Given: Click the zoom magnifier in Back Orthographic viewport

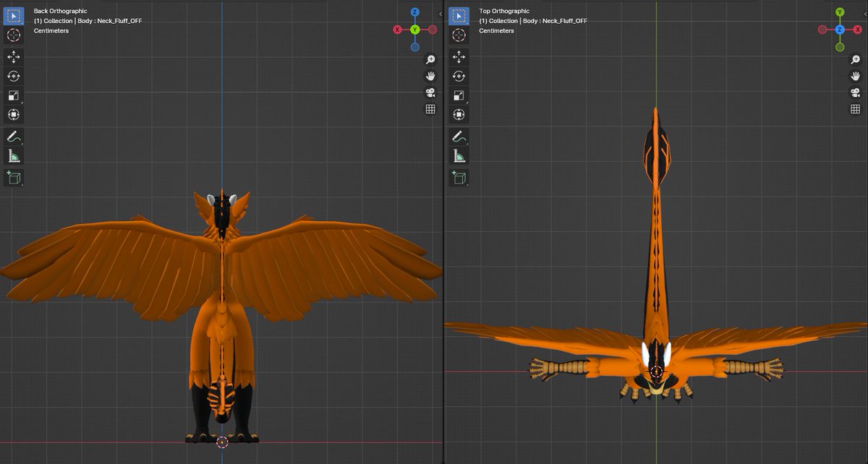Looking at the screenshot, I should 430,60.
